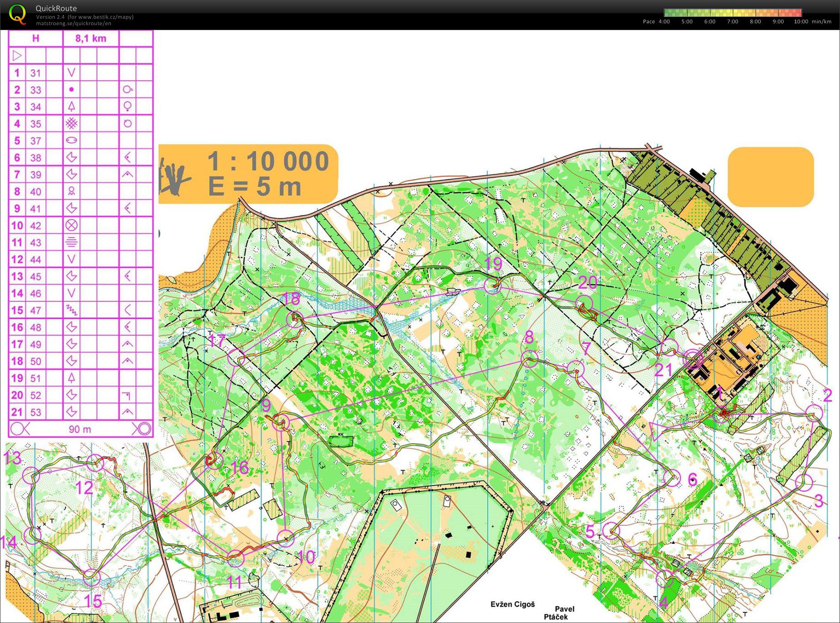The width and height of the screenshot is (840, 623).
Task: Click the 'Evžen Cigoš' name on the map
Action: coord(512,604)
